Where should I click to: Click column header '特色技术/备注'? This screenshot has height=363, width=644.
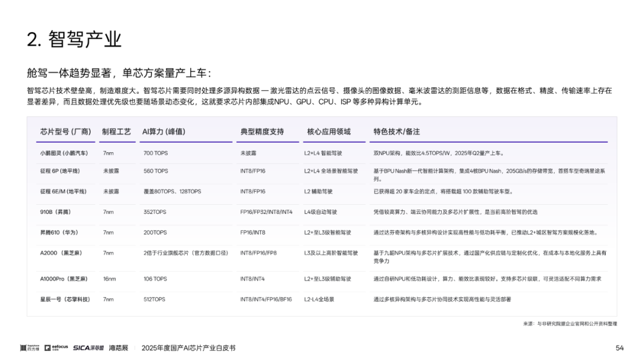click(397, 131)
